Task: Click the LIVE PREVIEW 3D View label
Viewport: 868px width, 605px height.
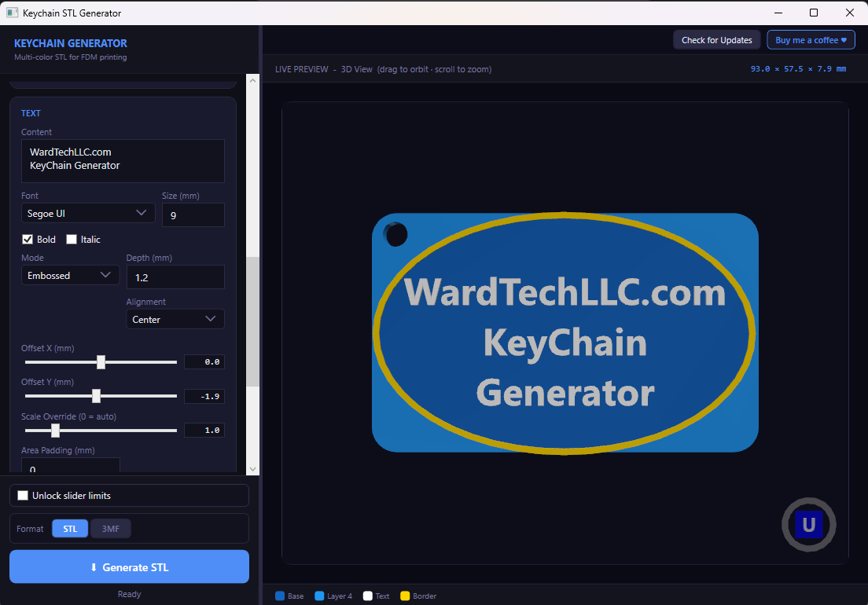Action: (x=383, y=69)
